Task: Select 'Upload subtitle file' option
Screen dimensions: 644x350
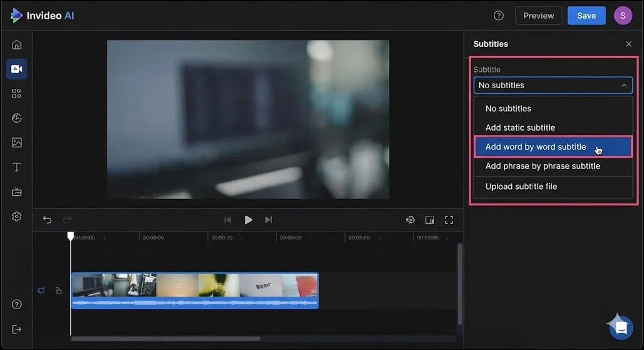Action: click(x=522, y=186)
